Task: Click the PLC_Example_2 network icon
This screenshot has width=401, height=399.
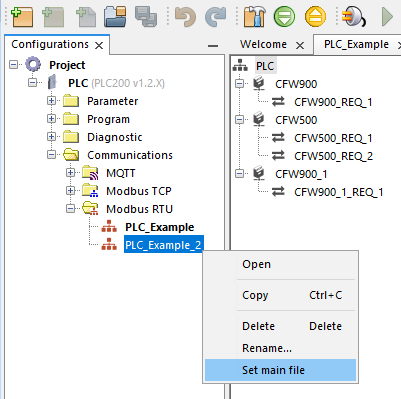Action: [x=109, y=245]
